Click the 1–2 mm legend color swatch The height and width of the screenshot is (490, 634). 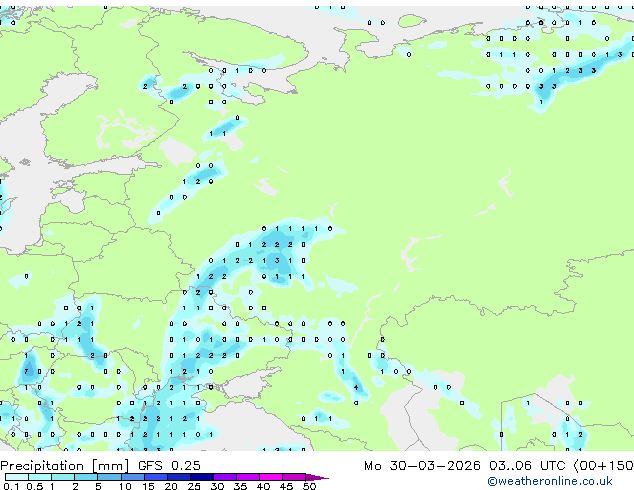(x=63, y=477)
